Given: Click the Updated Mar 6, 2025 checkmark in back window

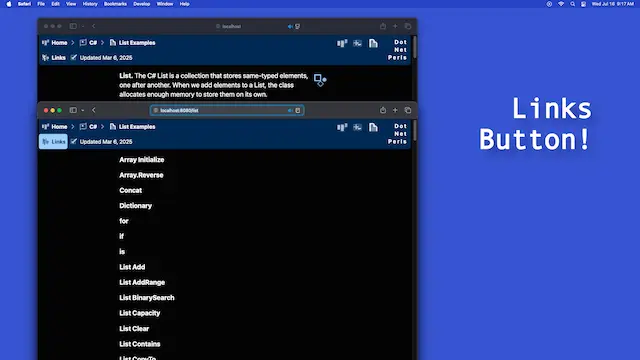Looking at the screenshot, I should (x=73, y=57).
